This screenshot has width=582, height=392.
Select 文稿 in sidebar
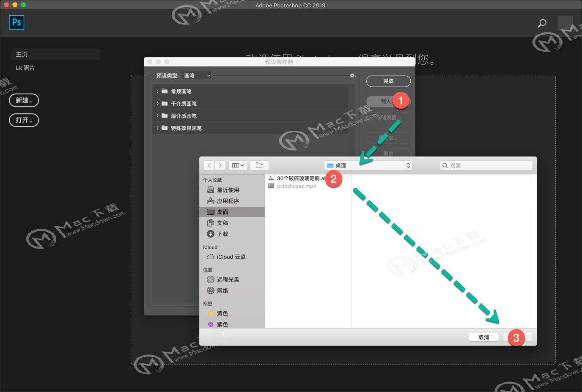[232, 223]
